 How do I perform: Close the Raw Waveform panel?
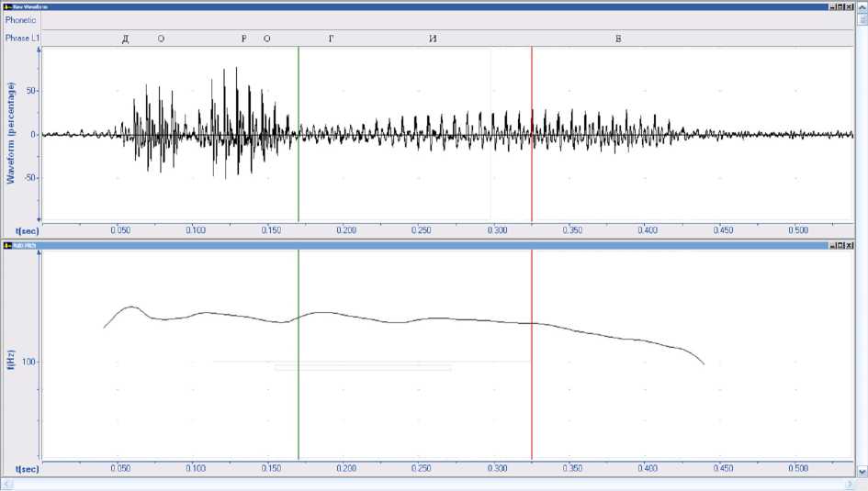click(849, 6)
